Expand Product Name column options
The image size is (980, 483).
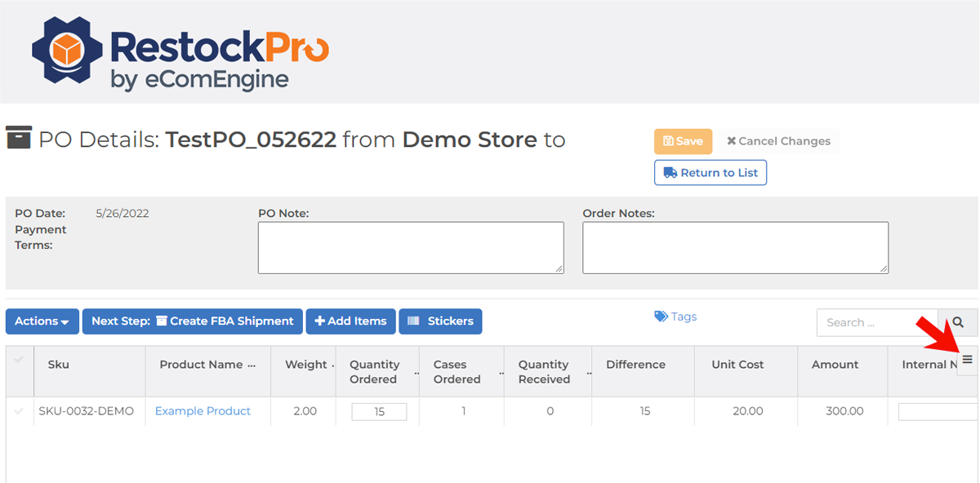[252, 366]
